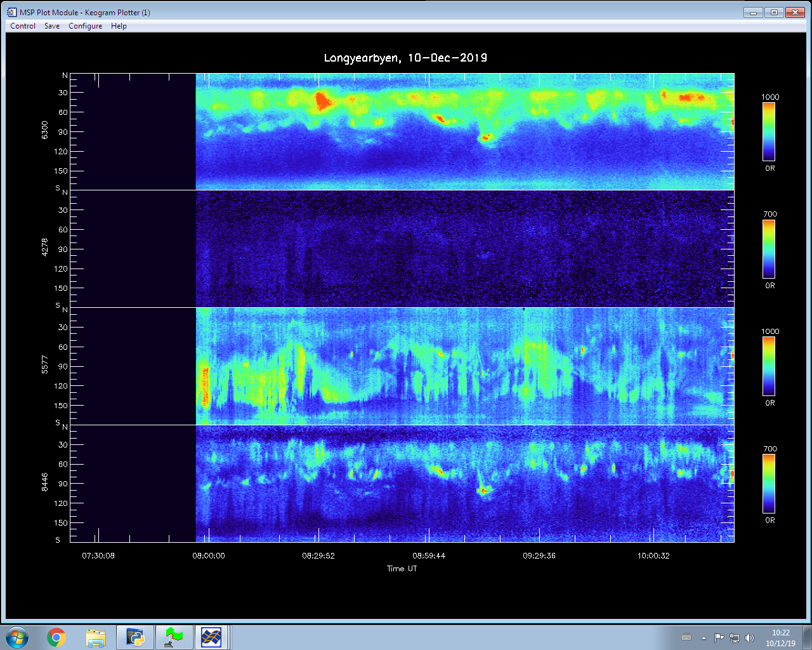Viewport: 812px width, 650px height.
Task: Open the Action Center flag icon
Action: pos(719,638)
